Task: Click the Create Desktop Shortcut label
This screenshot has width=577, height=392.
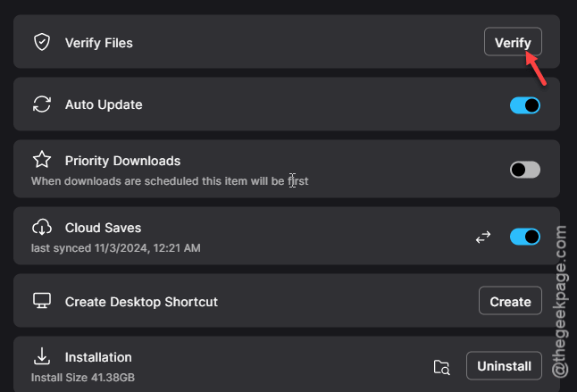Action: click(141, 302)
